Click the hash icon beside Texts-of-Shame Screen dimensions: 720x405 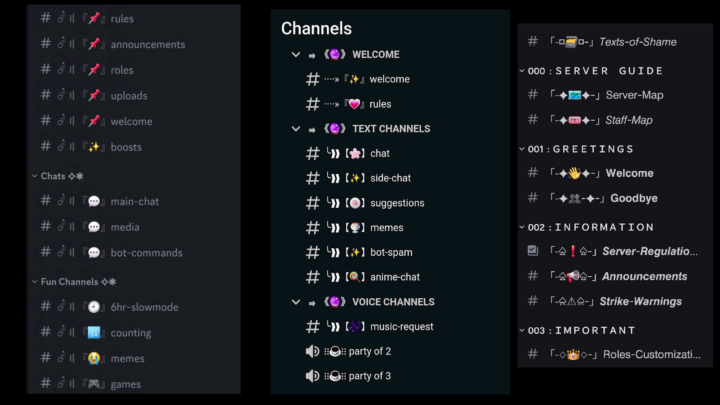tap(533, 42)
